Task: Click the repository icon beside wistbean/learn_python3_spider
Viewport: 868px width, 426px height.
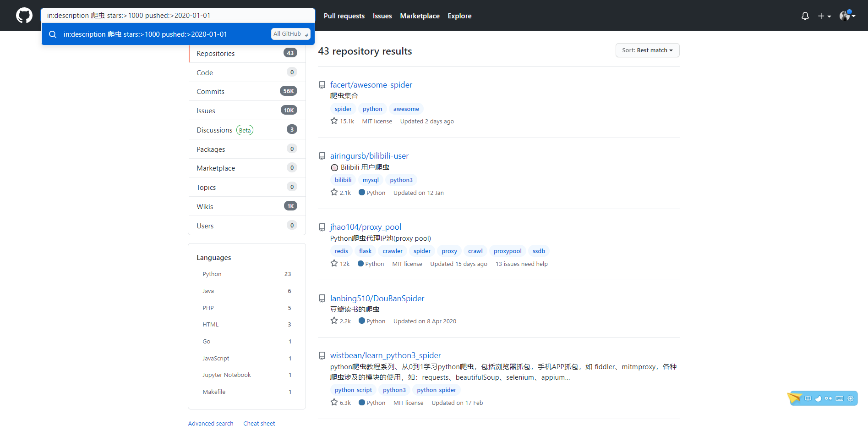Action: point(322,355)
